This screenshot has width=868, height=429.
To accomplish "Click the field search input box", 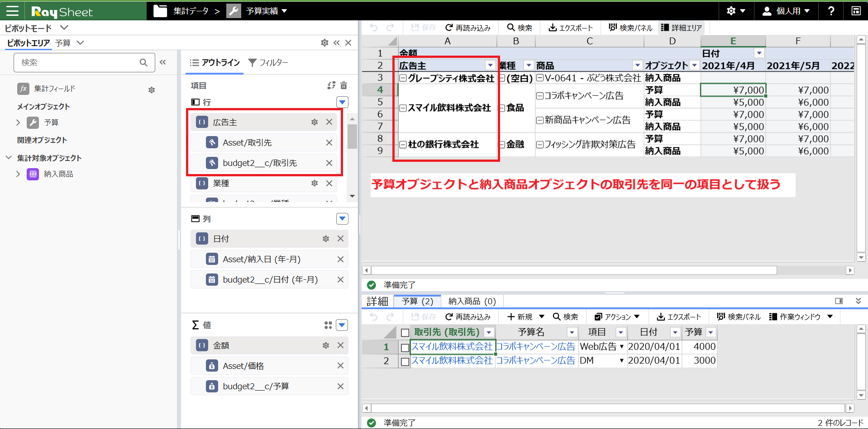I will (x=84, y=62).
